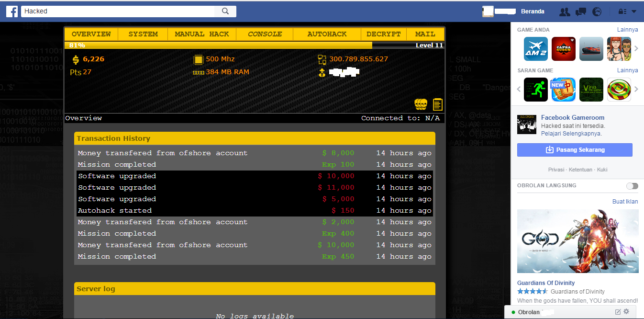The height and width of the screenshot is (319, 644).
Task: Click the Transaction History header
Action: pos(255,138)
